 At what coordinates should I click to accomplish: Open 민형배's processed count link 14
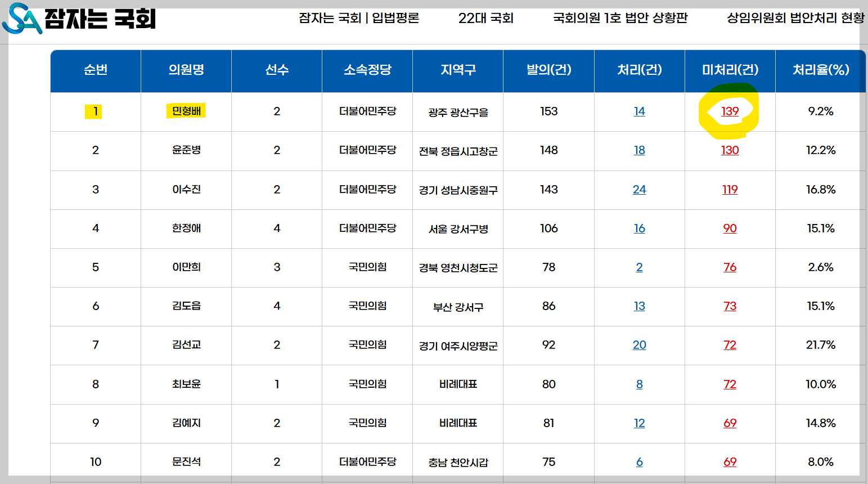pos(640,111)
